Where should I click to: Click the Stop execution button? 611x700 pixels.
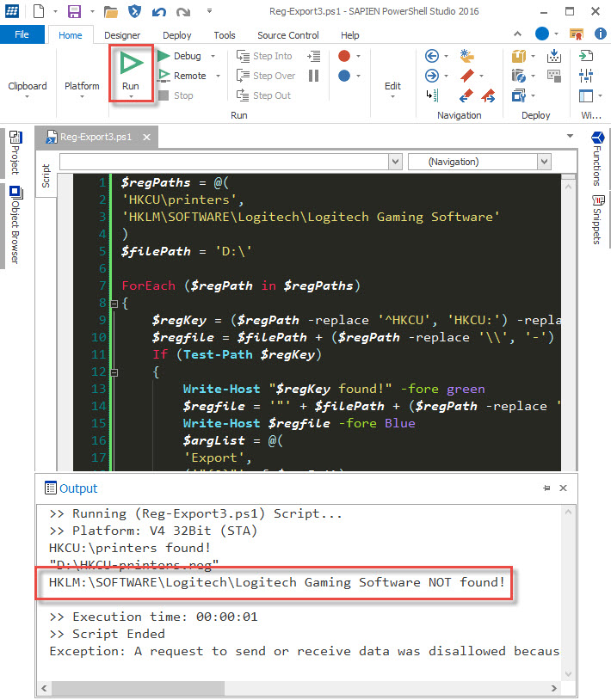click(x=176, y=95)
